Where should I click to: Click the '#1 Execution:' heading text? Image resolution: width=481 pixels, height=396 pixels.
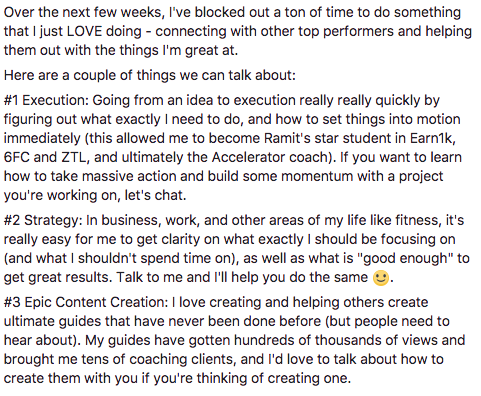point(46,100)
